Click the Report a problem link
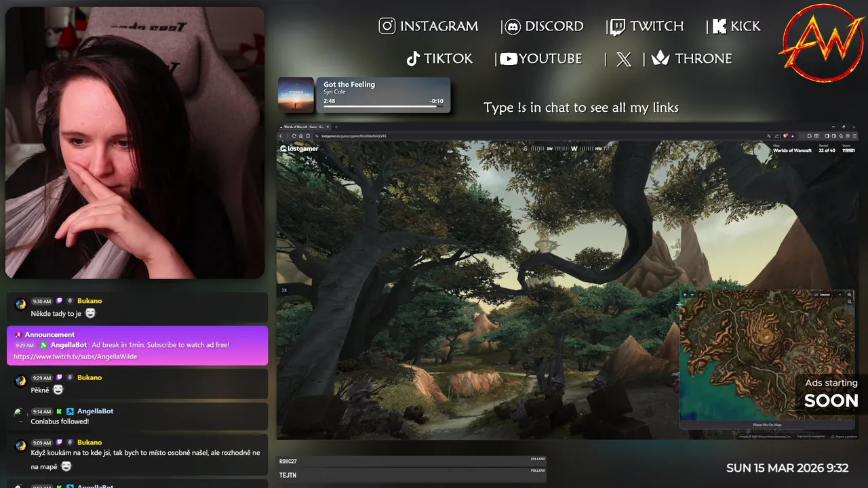The height and width of the screenshot is (488, 868). click(x=845, y=436)
